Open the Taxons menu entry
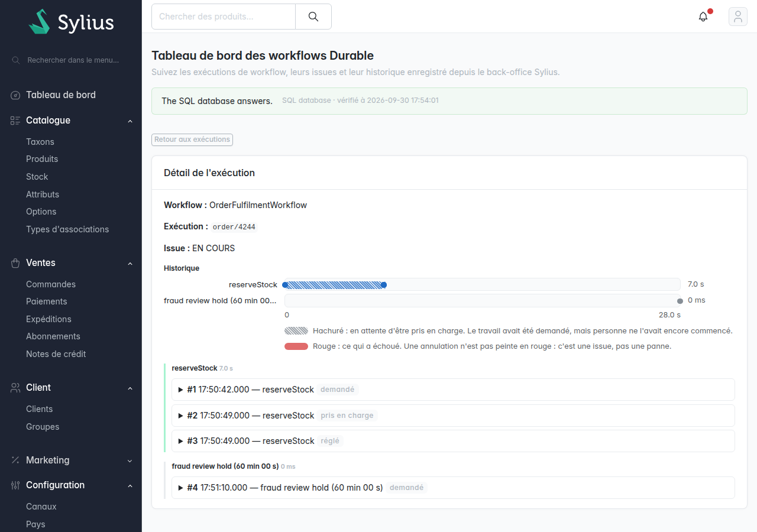Screen dimensions: 757x532 (x=40, y=142)
